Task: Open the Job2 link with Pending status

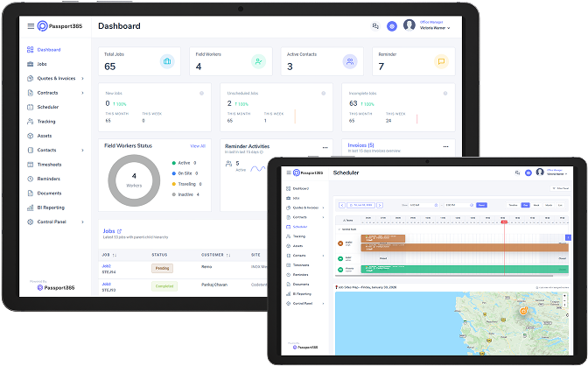Action: point(107,264)
